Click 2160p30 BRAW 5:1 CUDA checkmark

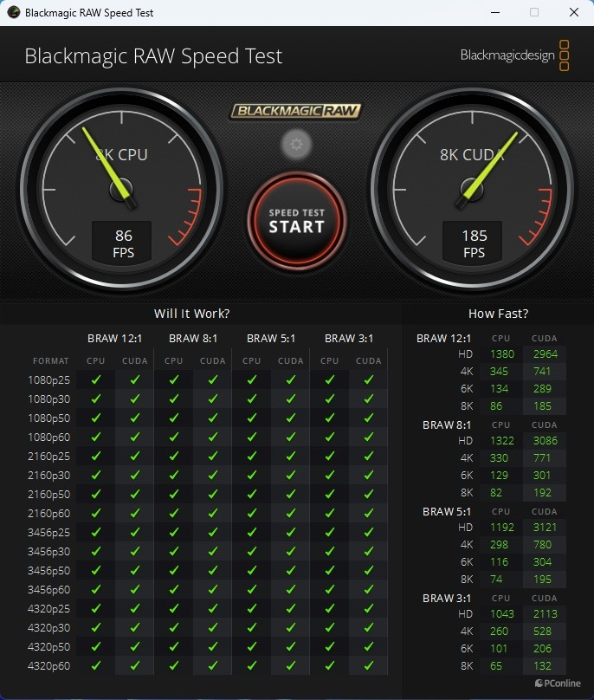[291, 475]
